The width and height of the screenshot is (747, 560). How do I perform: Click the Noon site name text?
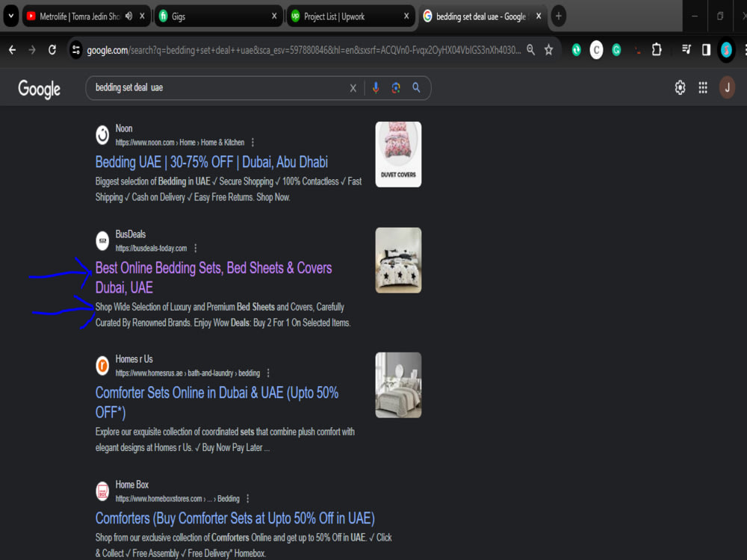[x=124, y=128]
